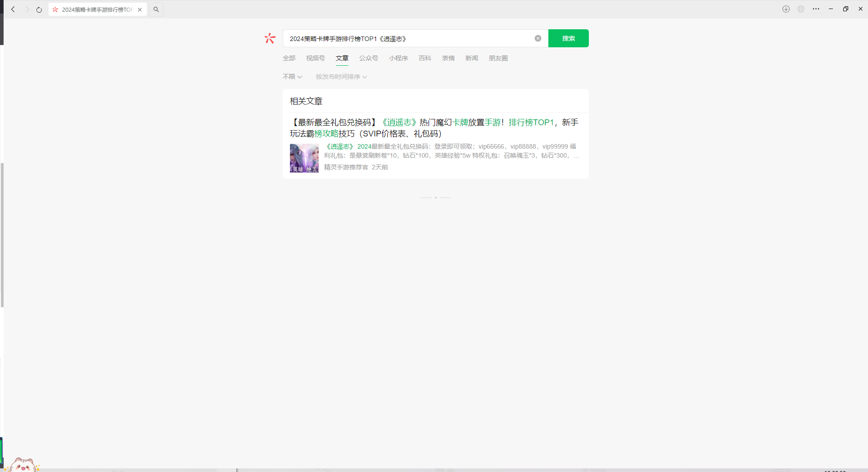The image size is (868, 472).
Task: Clear the search box with the X icon
Action: pos(538,38)
